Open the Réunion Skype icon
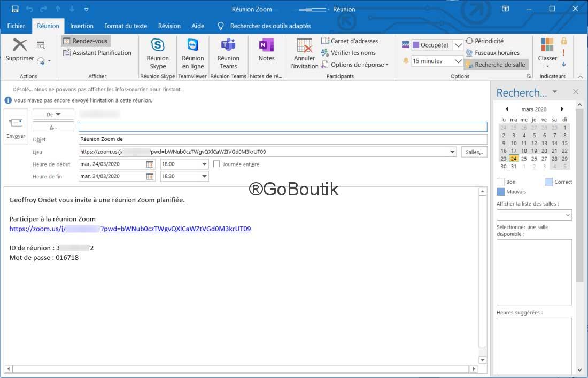588x378 pixels. pos(158,45)
